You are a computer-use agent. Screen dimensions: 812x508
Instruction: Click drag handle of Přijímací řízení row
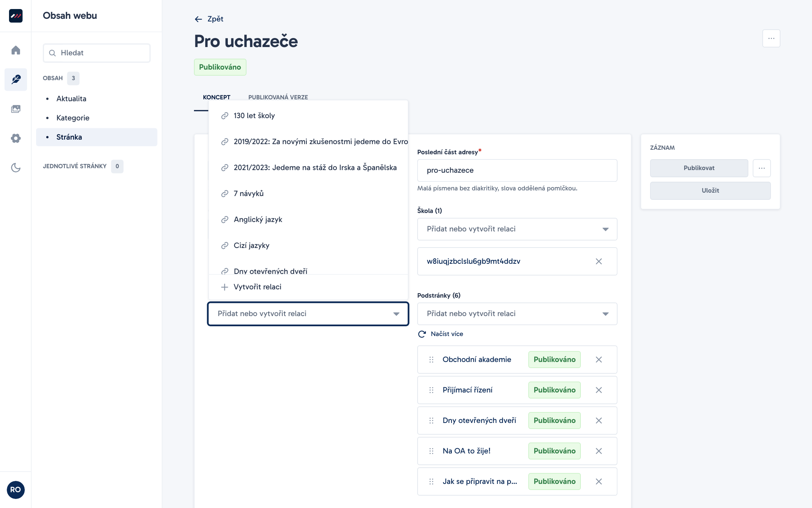tap(431, 390)
